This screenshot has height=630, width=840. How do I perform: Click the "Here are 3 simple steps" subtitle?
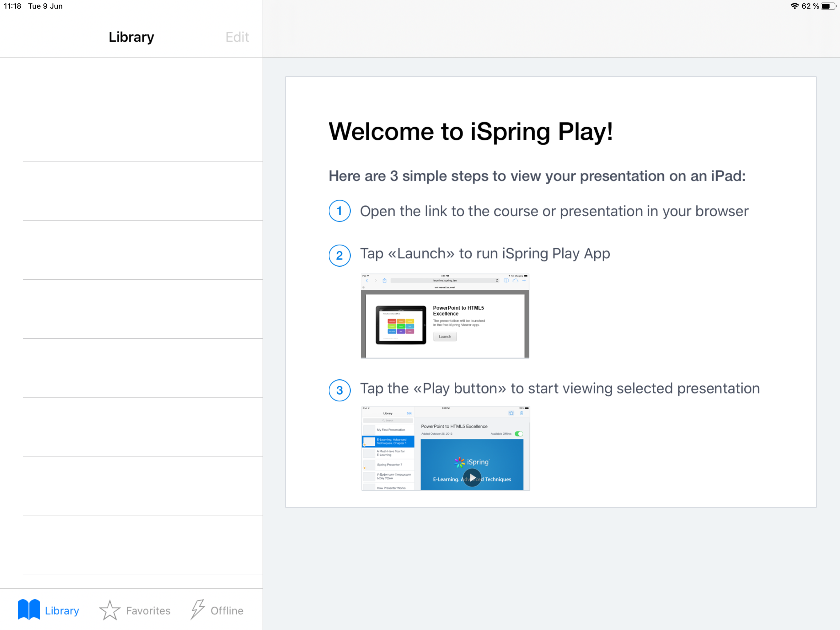537,176
